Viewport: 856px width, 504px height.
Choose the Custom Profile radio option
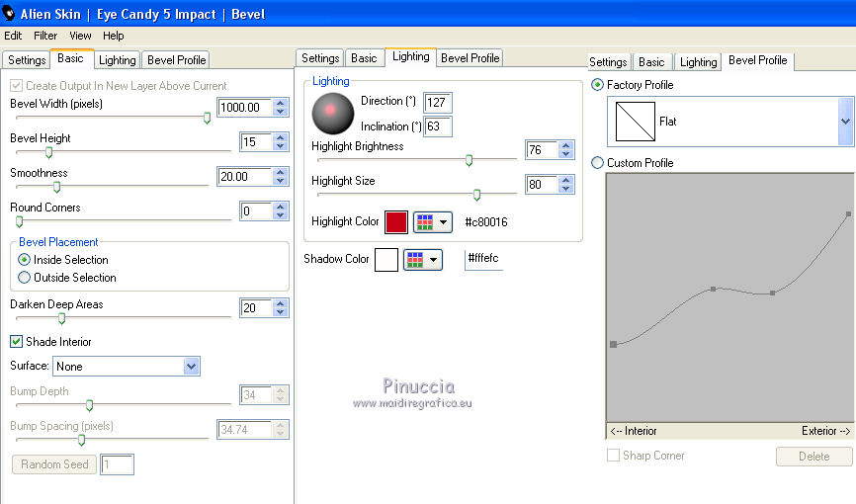coord(598,163)
